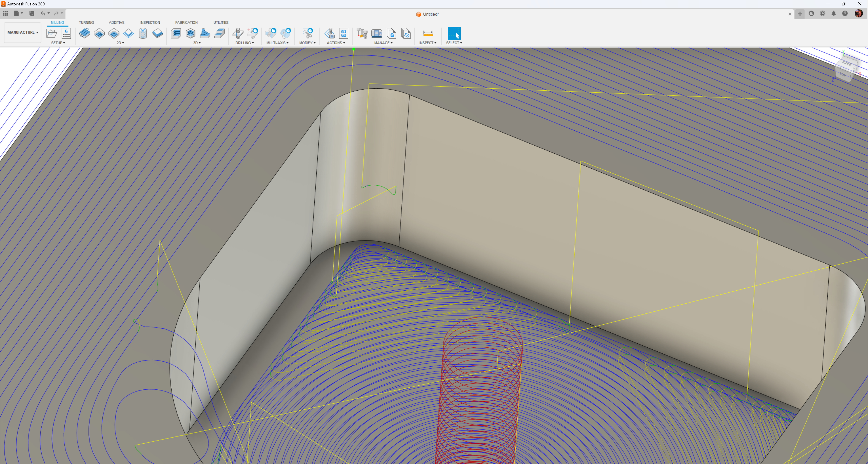Viewport: 868px width, 464px height.
Task: Select the Bore toolpath cylinder icon
Action: click(x=143, y=33)
